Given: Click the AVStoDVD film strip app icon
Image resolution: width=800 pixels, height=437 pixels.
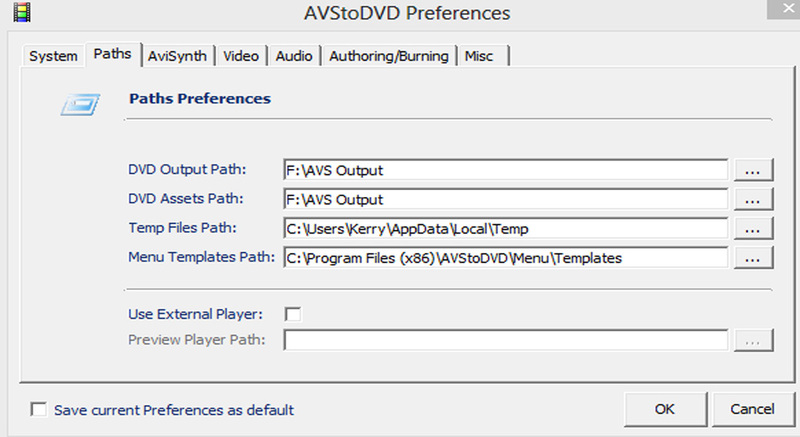Looking at the screenshot, I should tap(22, 12).
